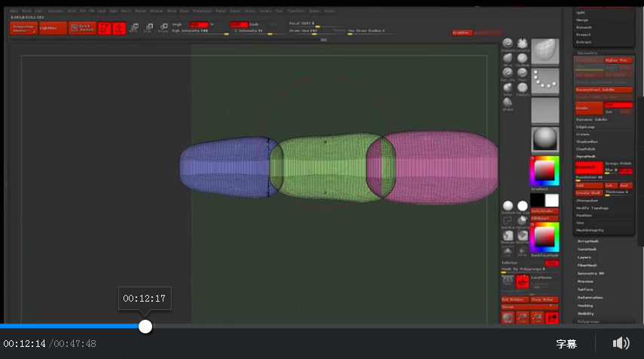Click the video progress slider handle
Viewport: 644px width, 359px height.
[x=145, y=327]
